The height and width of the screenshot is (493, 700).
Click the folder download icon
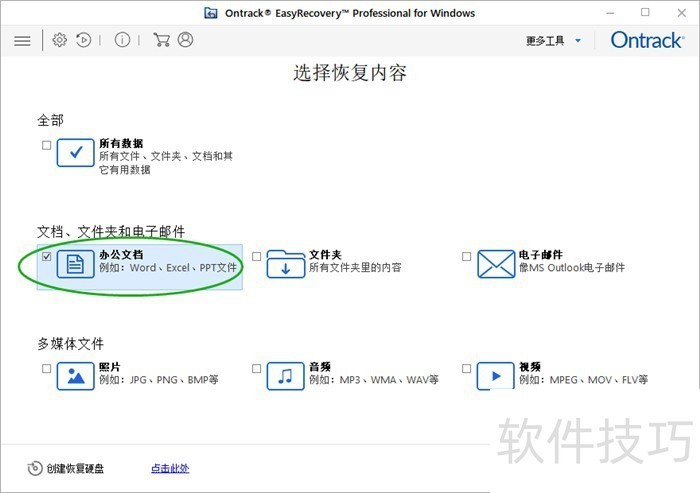click(x=286, y=264)
